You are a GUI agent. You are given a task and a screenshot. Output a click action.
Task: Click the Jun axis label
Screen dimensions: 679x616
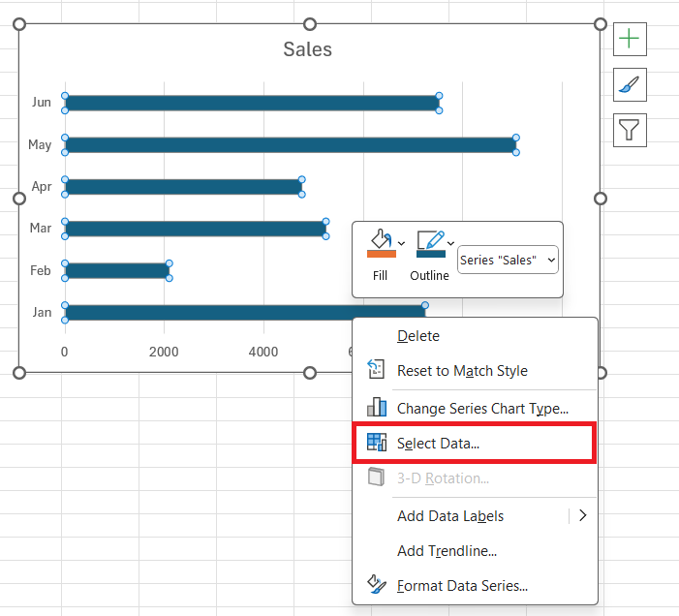pos(42,102)
